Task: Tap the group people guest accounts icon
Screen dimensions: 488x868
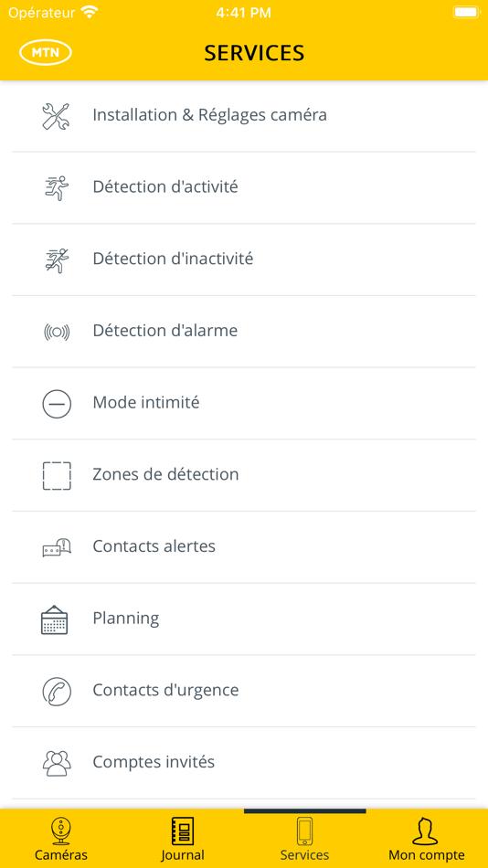Action: pos(57,763)
